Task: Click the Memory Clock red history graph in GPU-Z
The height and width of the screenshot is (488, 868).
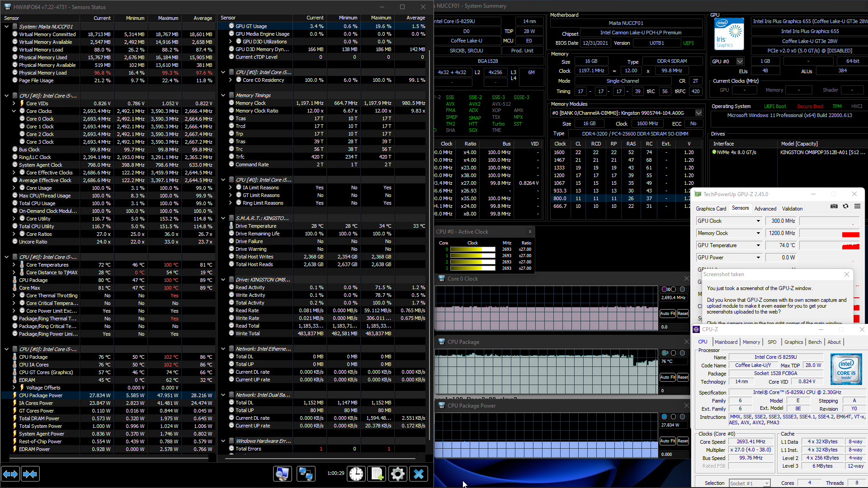Action: click(830, 233)
